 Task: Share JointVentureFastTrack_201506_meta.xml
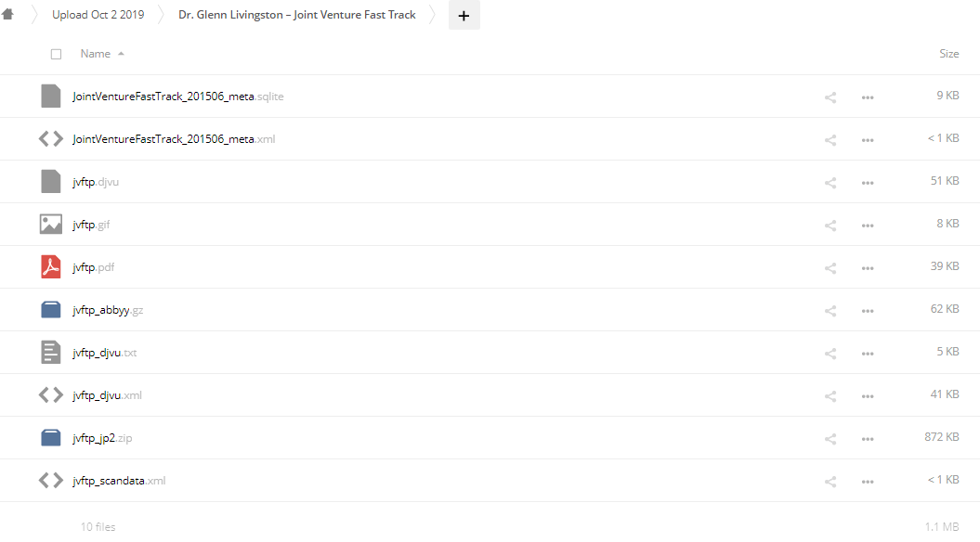[830, 140]
